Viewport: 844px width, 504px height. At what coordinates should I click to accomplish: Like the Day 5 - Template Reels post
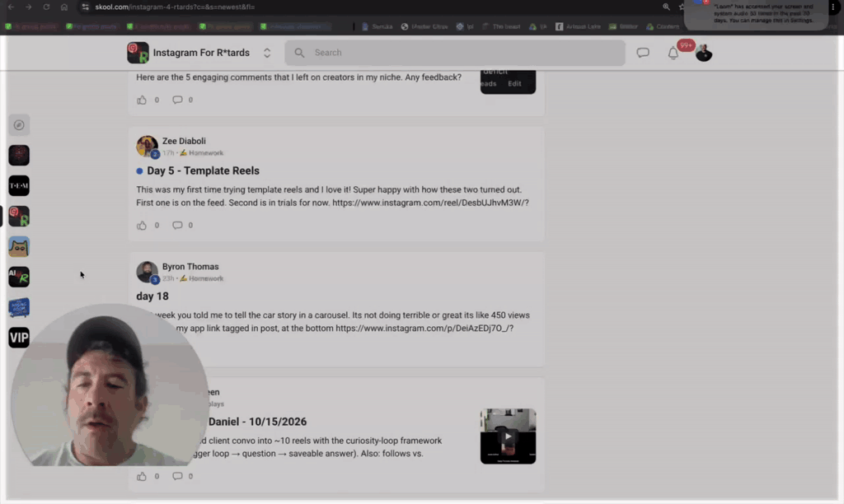pos(142,226)
